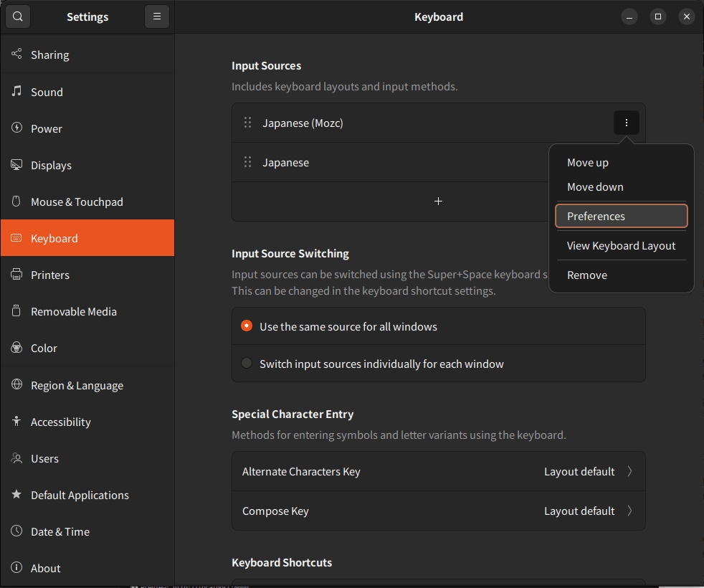Click the three-dot menu for Japanese (Mozc)

coord(626,123)
